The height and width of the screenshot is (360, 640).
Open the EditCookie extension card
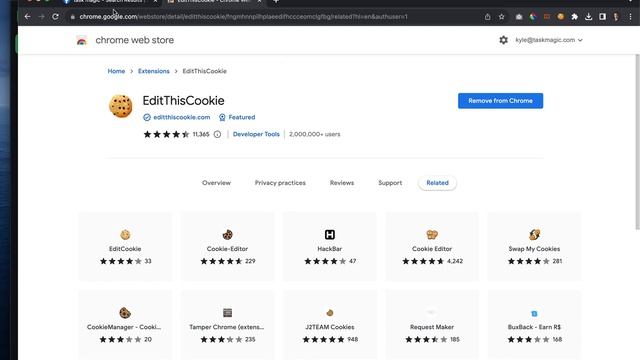point(125,246)
